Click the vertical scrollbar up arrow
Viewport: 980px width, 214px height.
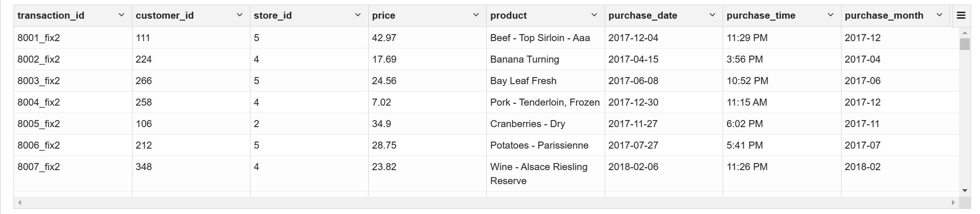[x=965, y=32]
